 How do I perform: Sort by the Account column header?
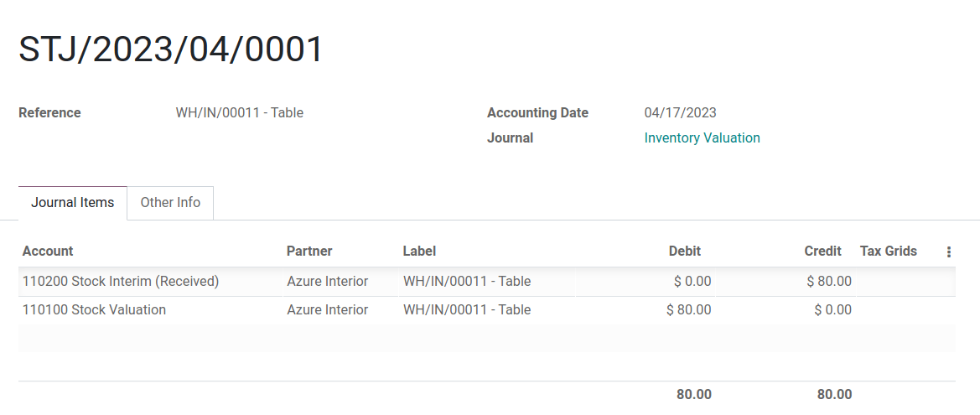[48, 252]
